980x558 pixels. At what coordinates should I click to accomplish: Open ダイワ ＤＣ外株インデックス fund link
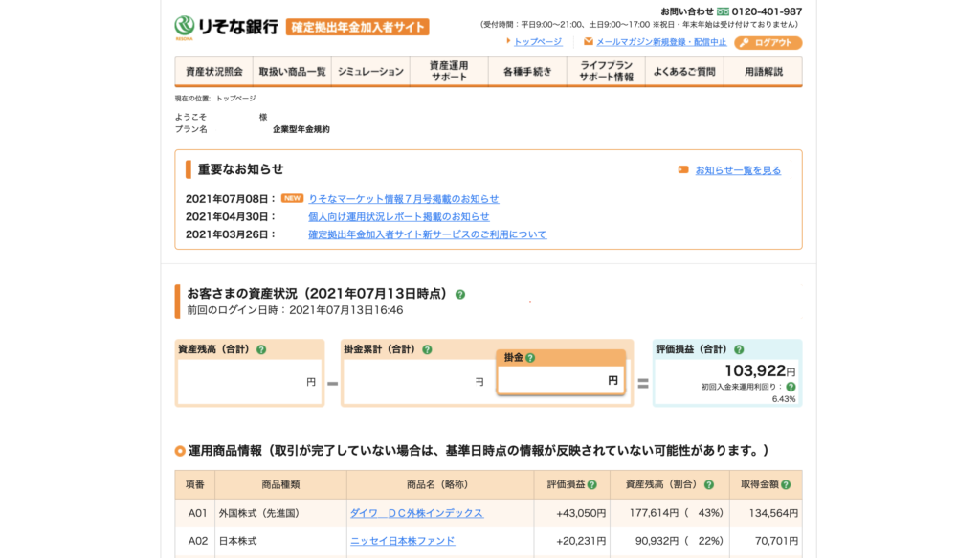click(416, 513)
